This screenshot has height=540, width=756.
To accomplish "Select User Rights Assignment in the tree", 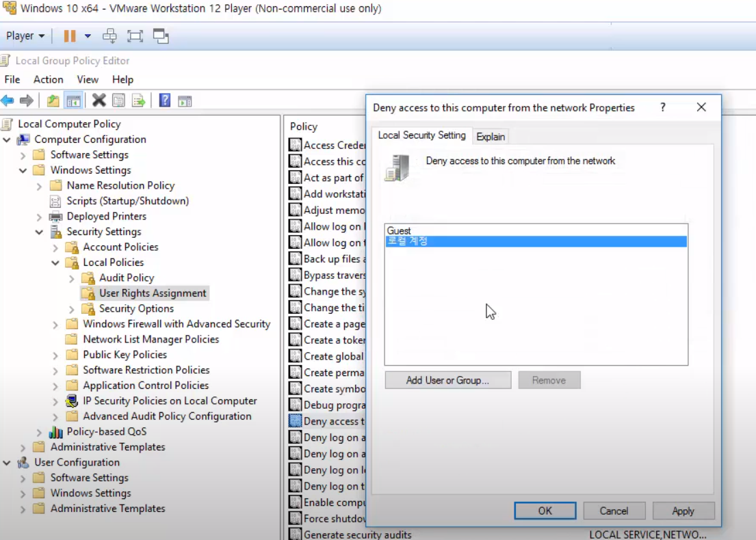I will (x=153, y=293).
